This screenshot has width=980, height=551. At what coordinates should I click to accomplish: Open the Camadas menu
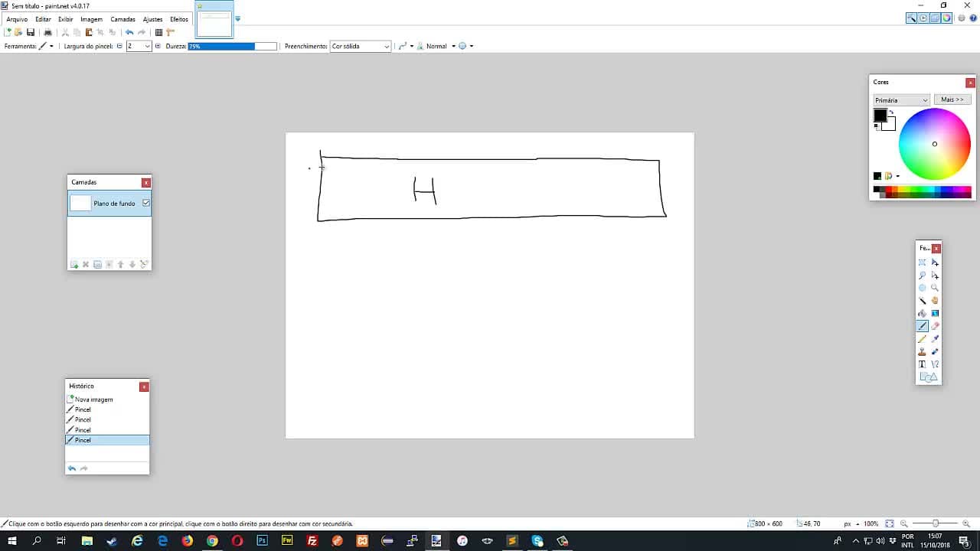(122, 19)
